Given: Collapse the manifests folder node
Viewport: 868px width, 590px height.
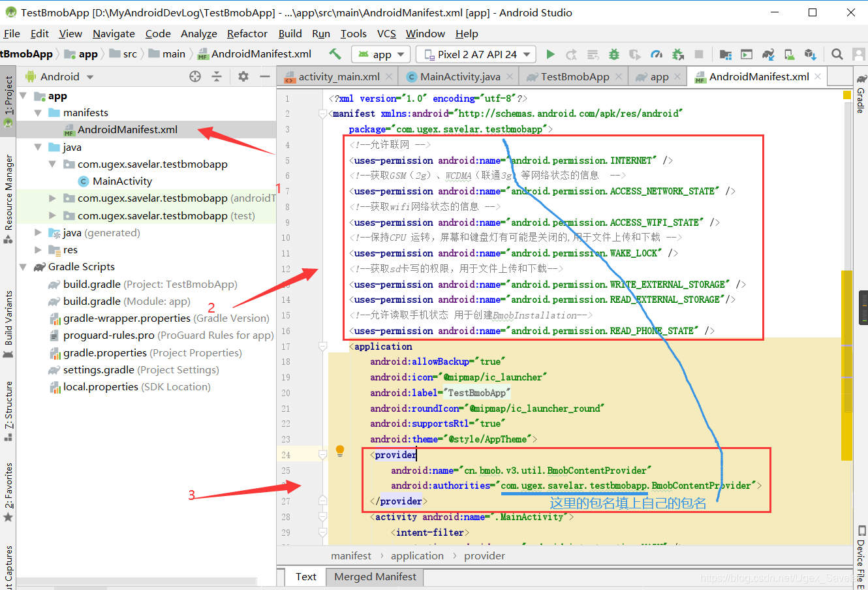Looking at the screenshot, I should coord(38,113).
